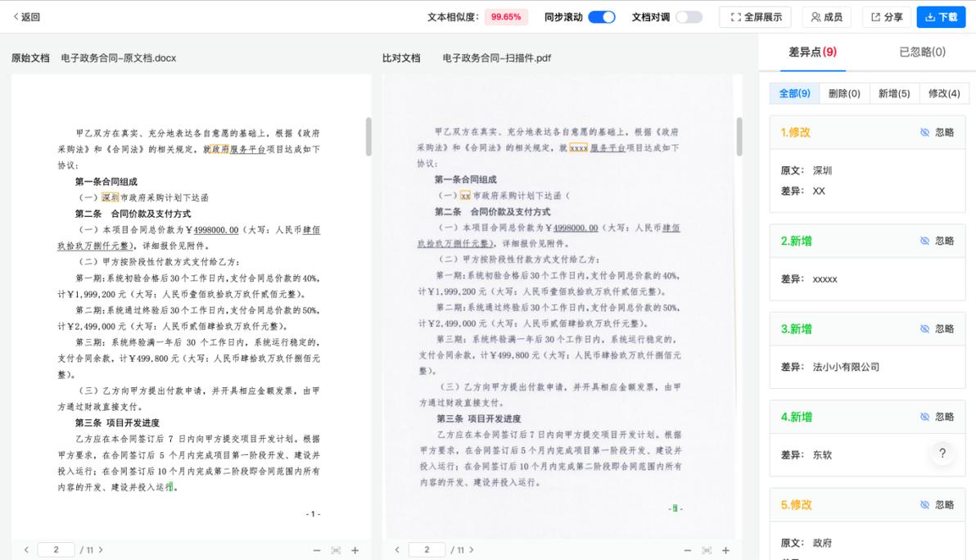The image size is (976, 560).
Task: Click the download arrow icon in 下载
Action: click(930, 17)
